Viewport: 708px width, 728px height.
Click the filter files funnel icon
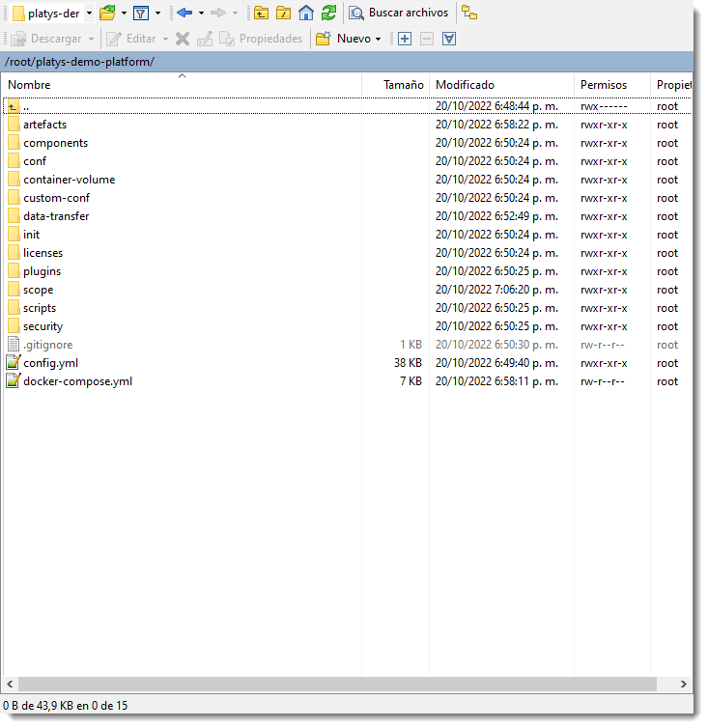(x=140, y=13)
